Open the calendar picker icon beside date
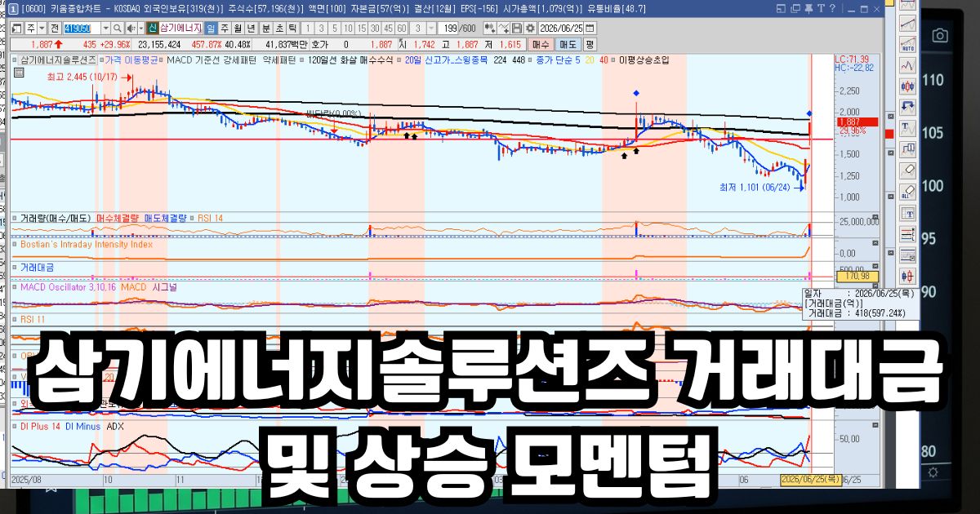Screen dimensions: 980x514 [590, 28]
